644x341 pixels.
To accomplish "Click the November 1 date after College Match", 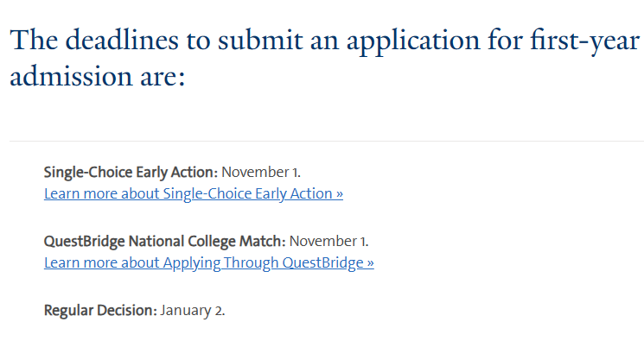I will click(329, 241).
